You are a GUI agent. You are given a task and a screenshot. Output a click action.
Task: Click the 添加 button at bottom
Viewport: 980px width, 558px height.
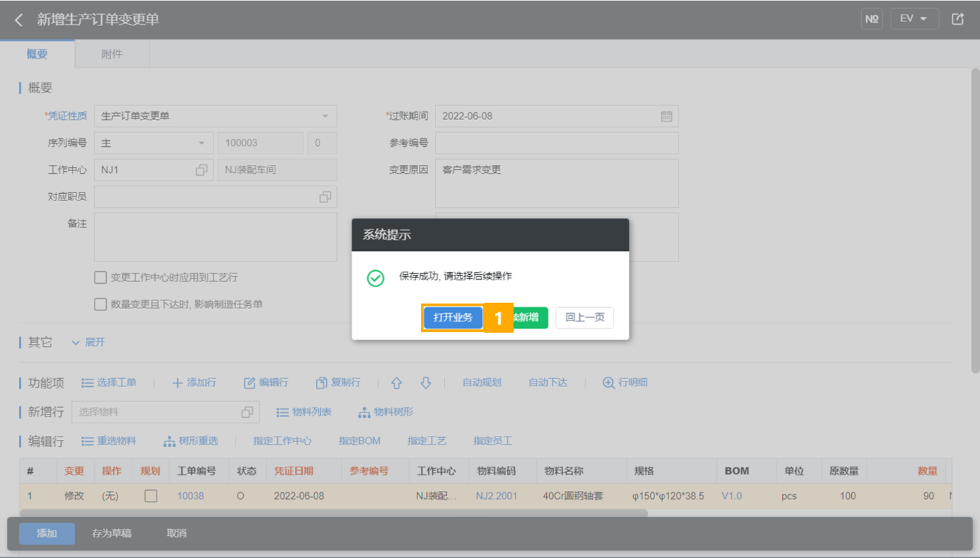pyautogui.click(x=46, y=533)
